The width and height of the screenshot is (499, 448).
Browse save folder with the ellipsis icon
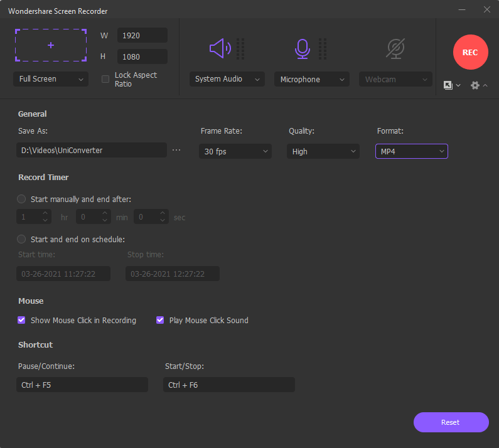click(176, 150)
